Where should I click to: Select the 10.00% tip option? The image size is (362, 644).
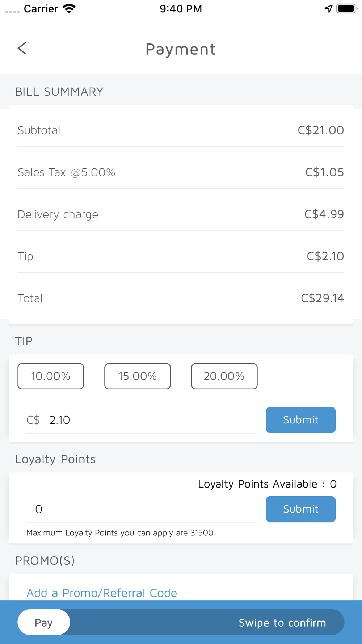click(51, 376)
